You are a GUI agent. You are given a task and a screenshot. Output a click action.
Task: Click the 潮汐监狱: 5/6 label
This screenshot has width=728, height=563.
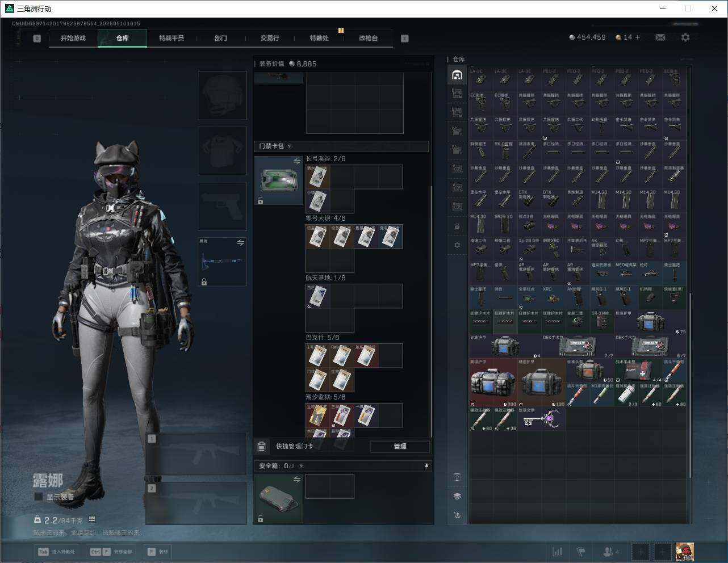325,397
